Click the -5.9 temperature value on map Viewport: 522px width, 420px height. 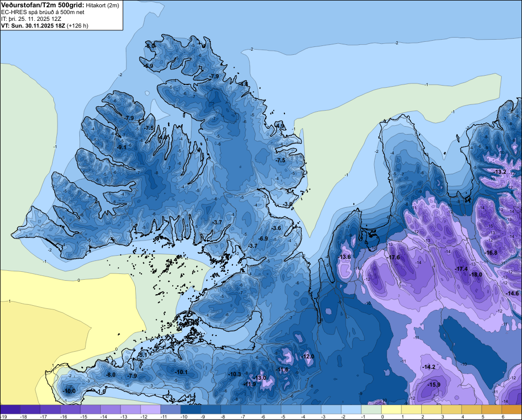[x=148, y=66]
